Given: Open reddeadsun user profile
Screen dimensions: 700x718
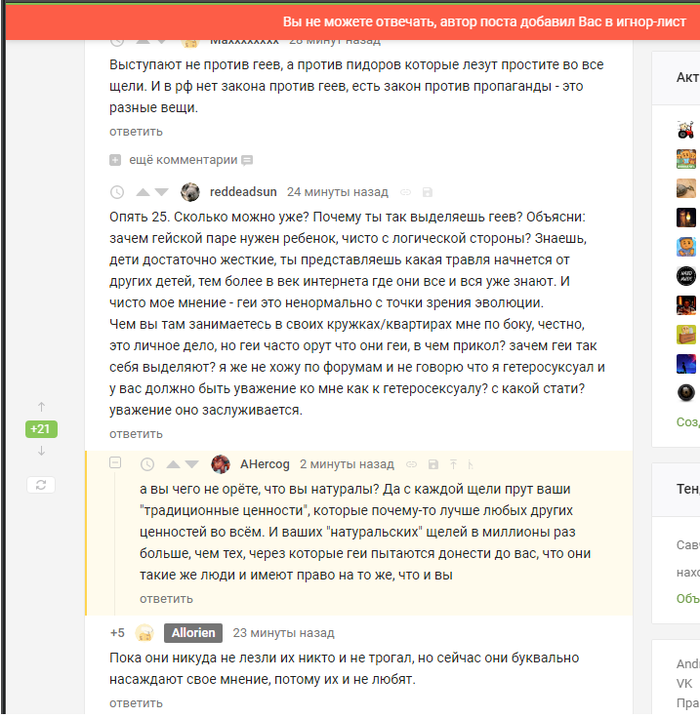Looking at the screenshot, I should pyautogui.click(x=243, y=192).
